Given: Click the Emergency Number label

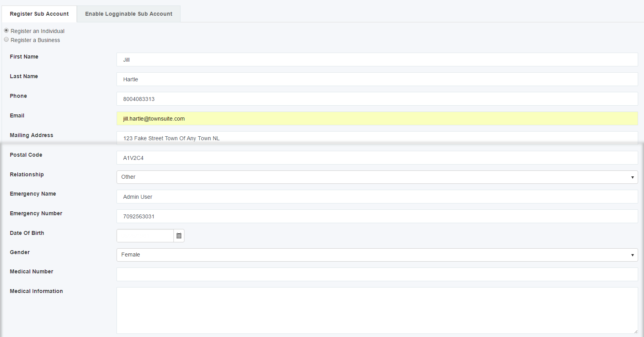Looking at the screenshot, I should coord(36,213).
